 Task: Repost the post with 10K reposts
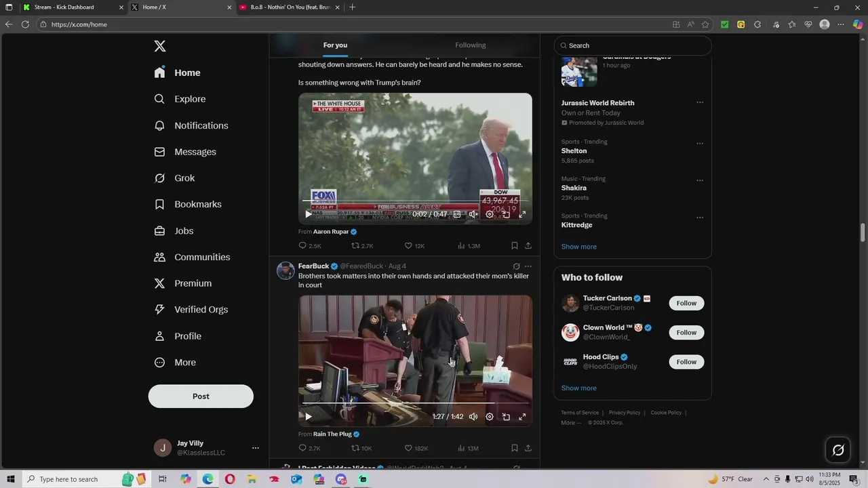(x=361, y=449)
